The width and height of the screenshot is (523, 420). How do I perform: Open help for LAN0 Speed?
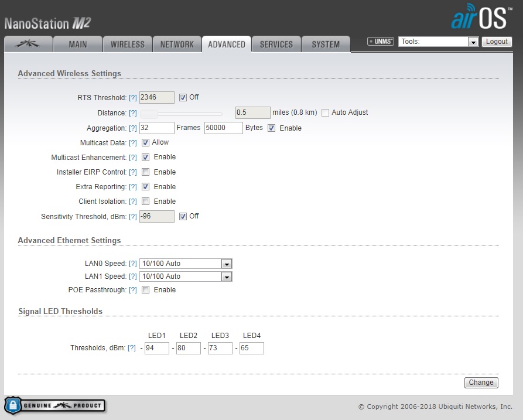tap(133, 264)
